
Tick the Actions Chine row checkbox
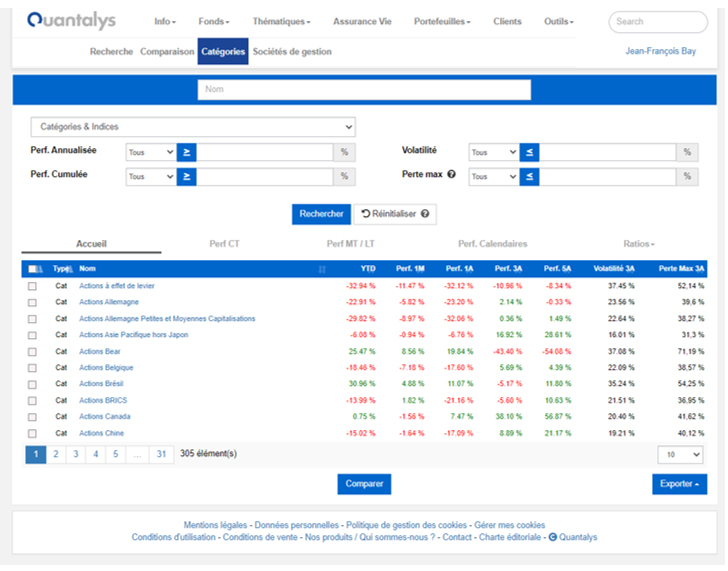[32, 434]
